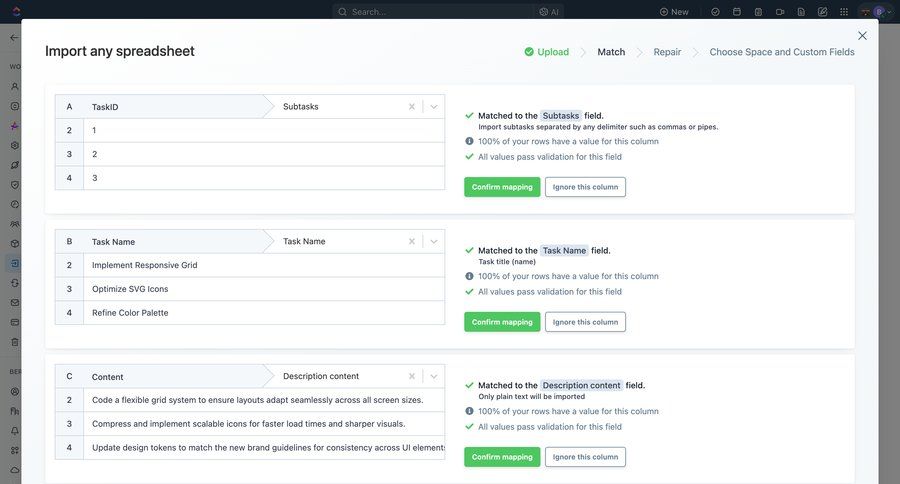
Task: Click the 'Compress and implement scalable icons' cell
Action: pos(264,424)
